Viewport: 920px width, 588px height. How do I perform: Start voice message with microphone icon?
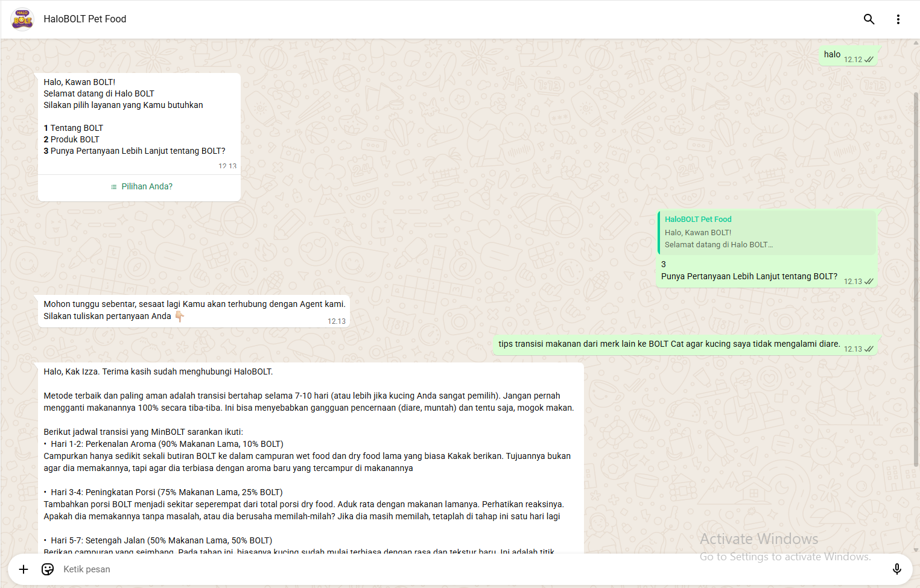coord(896,569)
